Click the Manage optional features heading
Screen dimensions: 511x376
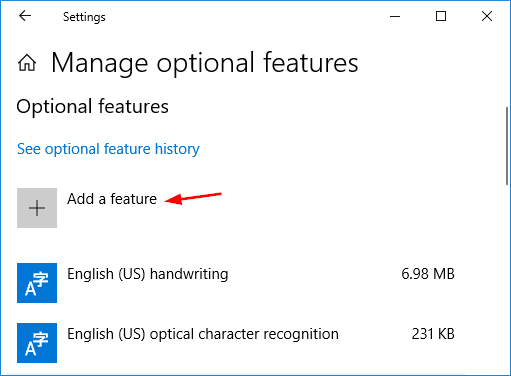[205, 63]
